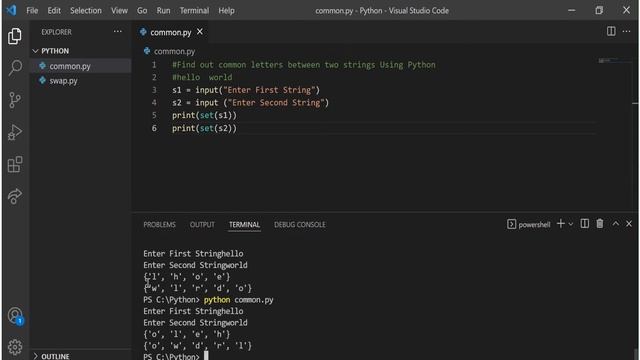Open the Source Control view

pyautogui.click(x=15, y=100)
